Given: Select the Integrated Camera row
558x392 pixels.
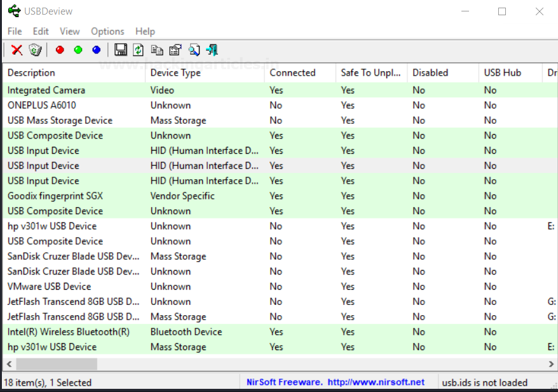Looking at the screenshot, I should 280,90.
